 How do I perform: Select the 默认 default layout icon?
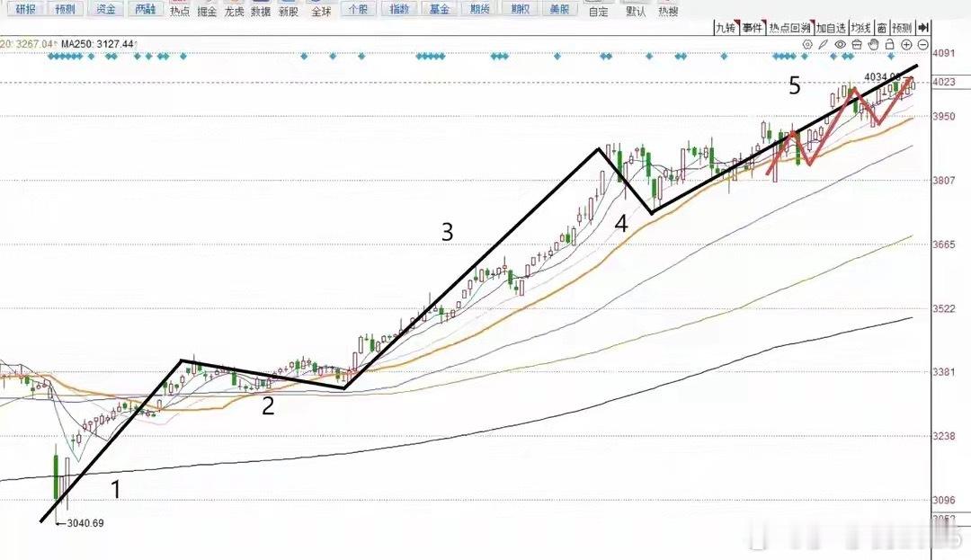636,10
